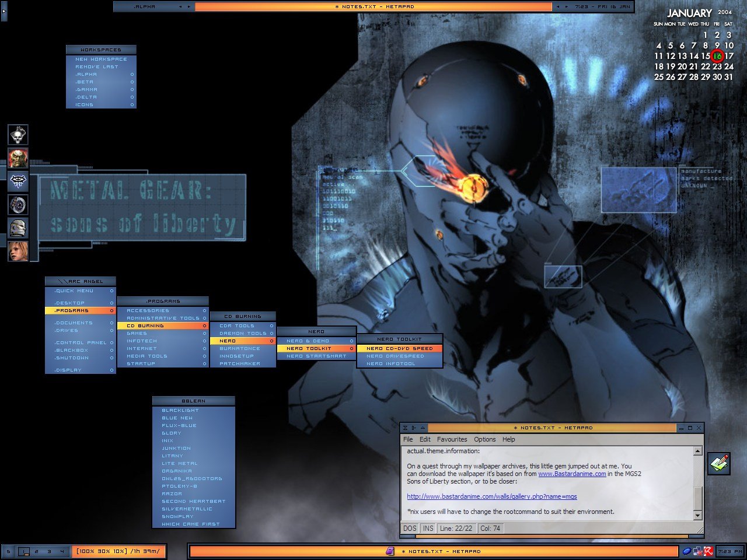Open the glowing eye emblem dock icon
This screenshot has width=747, height=560.
coord(18,181)
